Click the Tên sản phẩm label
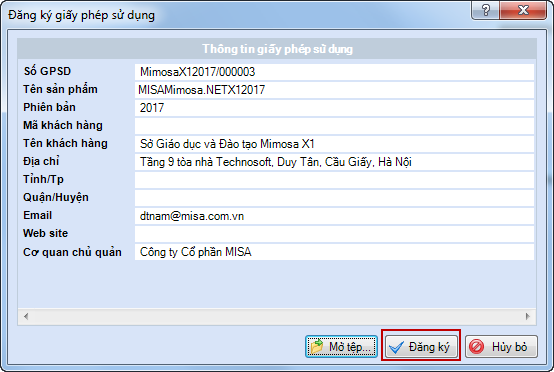Screen dimensions: 554x372 coord(60,89)
